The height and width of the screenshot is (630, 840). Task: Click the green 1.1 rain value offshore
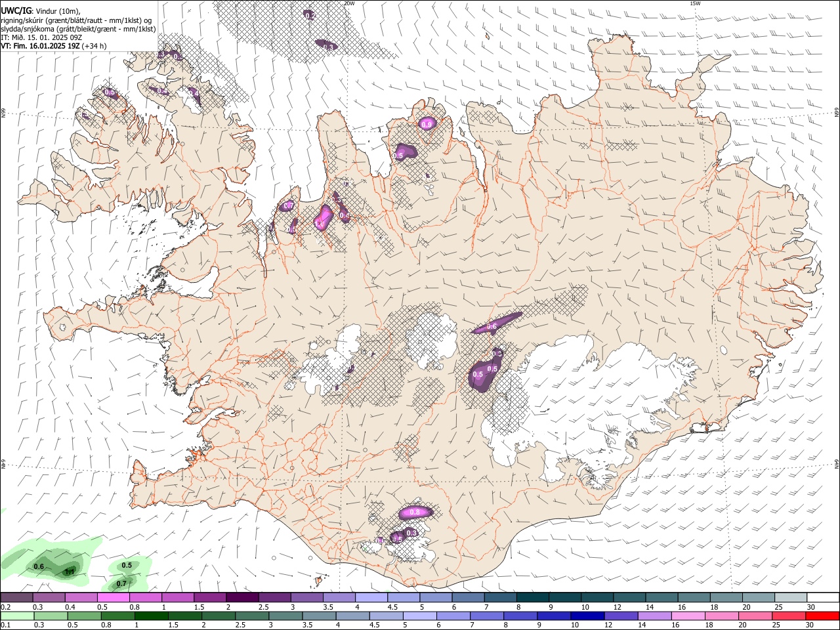[69, 572]
